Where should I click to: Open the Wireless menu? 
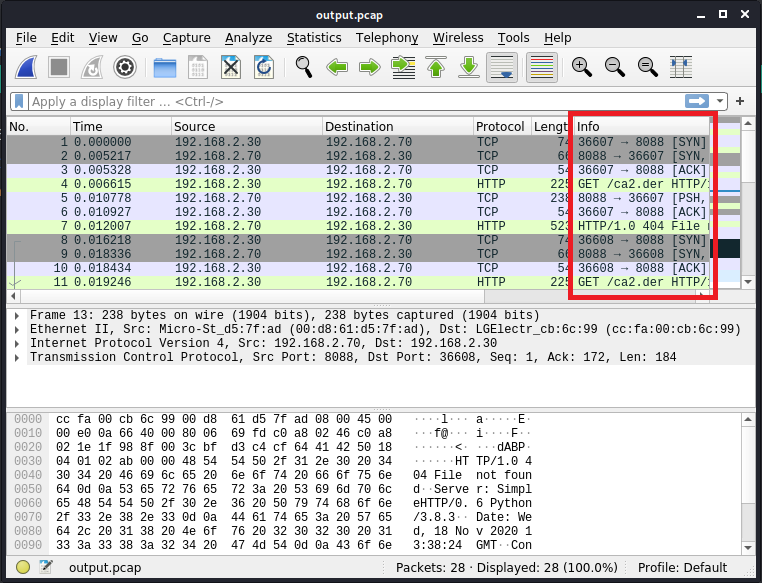pos(458,37)
